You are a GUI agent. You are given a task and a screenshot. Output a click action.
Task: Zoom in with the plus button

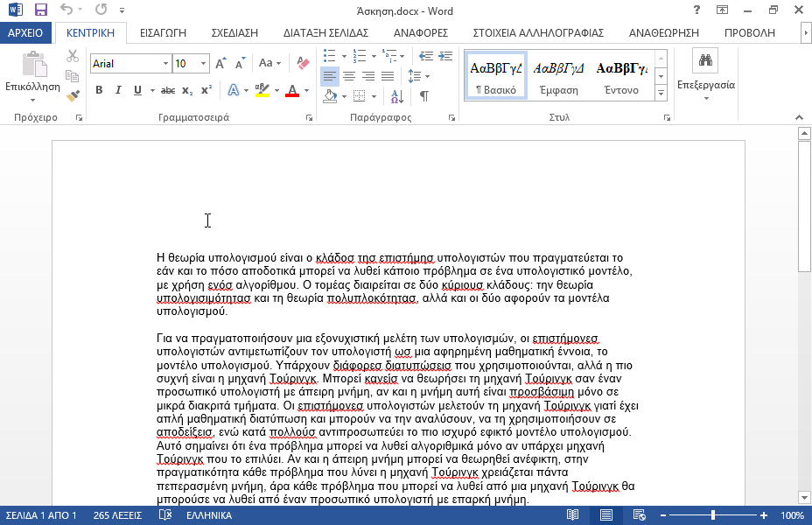click(x=764, y=515)
